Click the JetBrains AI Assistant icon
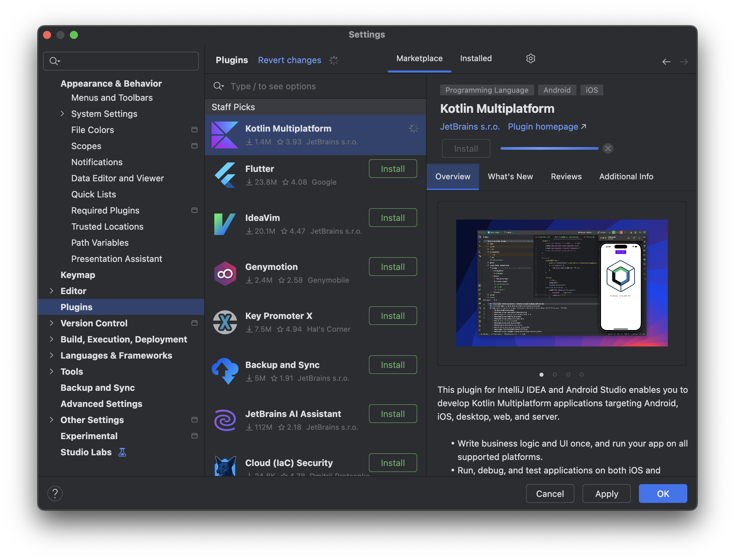The image size is (735, 560). [225, 420]
